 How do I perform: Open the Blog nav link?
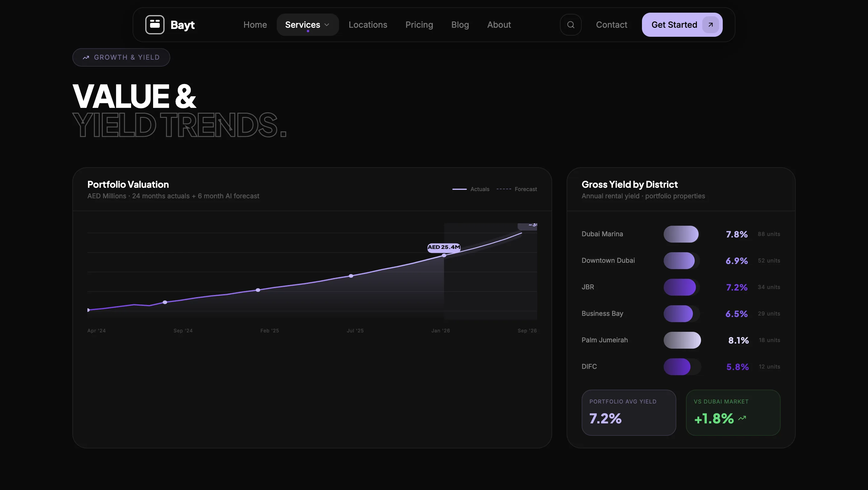460,25
